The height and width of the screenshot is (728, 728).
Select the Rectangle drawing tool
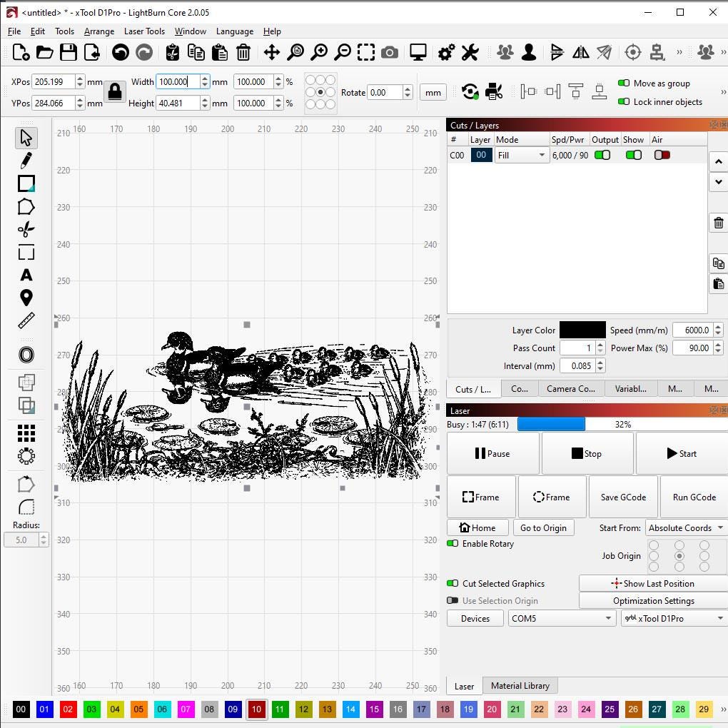26,184
